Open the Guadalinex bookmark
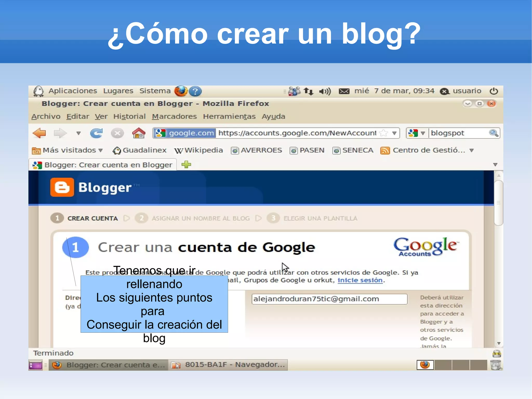Viewport: 532px width, 399px height. coord(139,150)
